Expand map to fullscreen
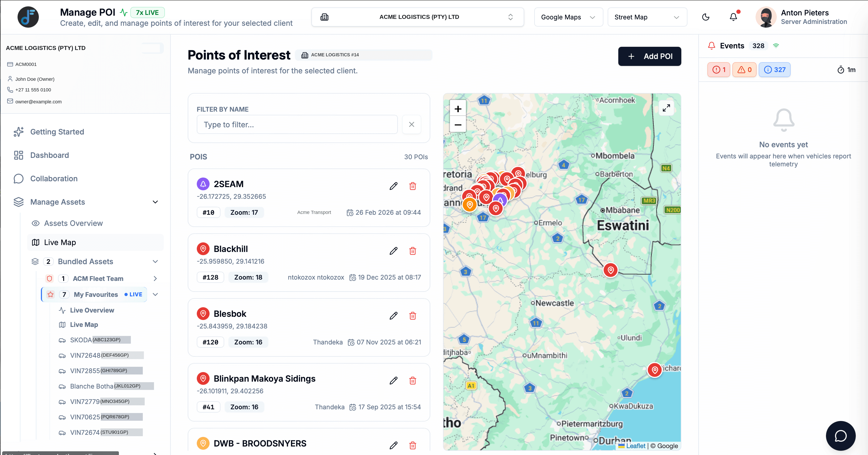The height and width of the screenshot is (455, 868). [666, 108]
